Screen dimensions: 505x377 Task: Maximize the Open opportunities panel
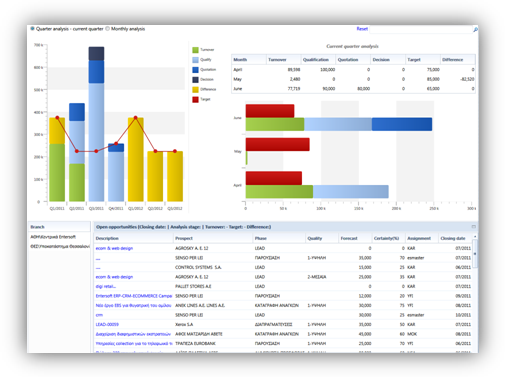(474, 227)
